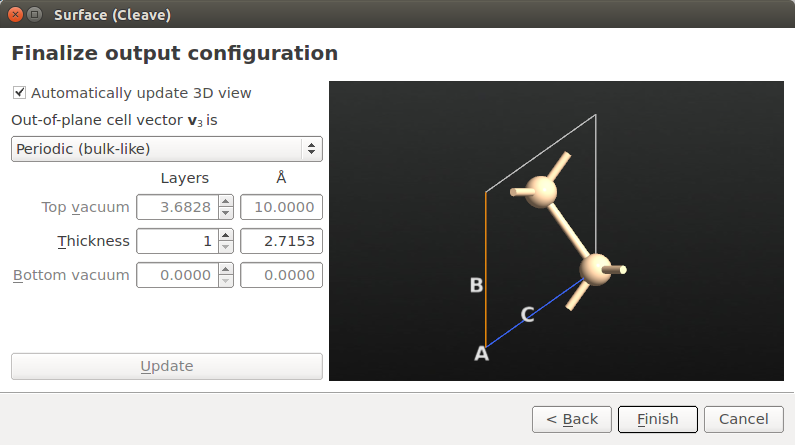
Task: Close the dialog with the title bar button
Action: tap(14, 15)
